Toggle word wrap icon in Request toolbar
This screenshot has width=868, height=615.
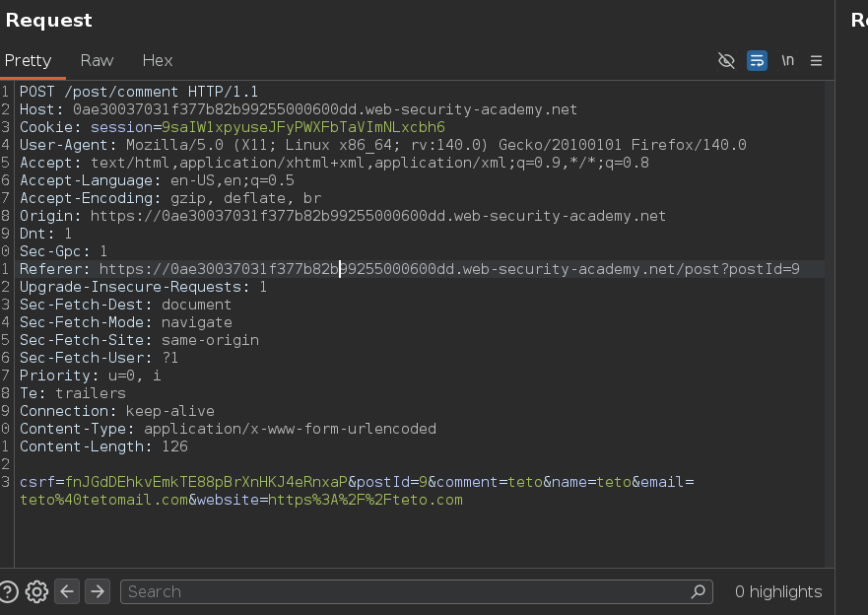point(757,60)
